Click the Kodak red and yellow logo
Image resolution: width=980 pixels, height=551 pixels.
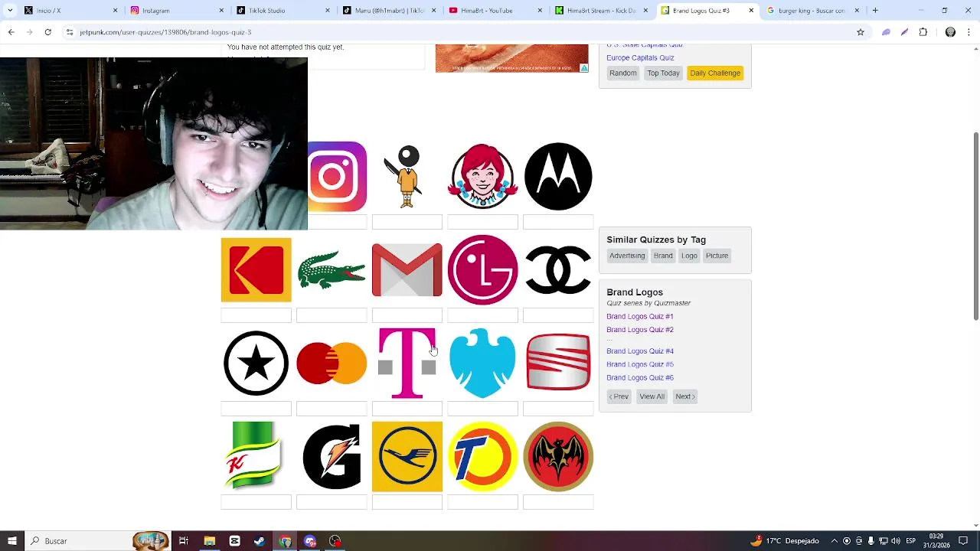(256, 269)
